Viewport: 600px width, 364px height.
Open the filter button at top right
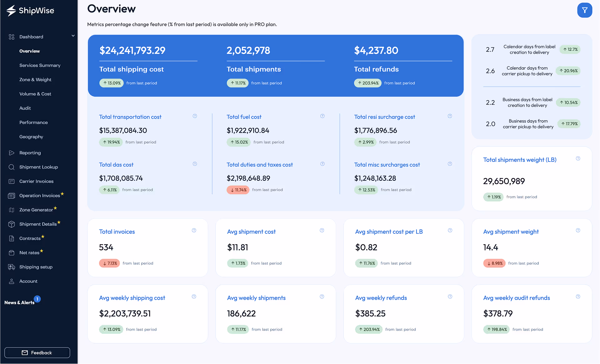pyautogui.click(x=584, y=10)
